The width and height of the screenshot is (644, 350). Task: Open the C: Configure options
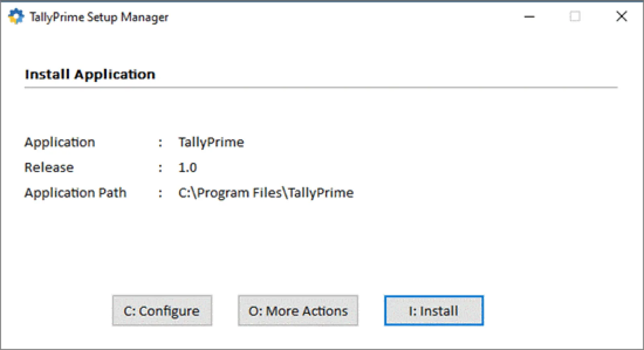(162, 311)
